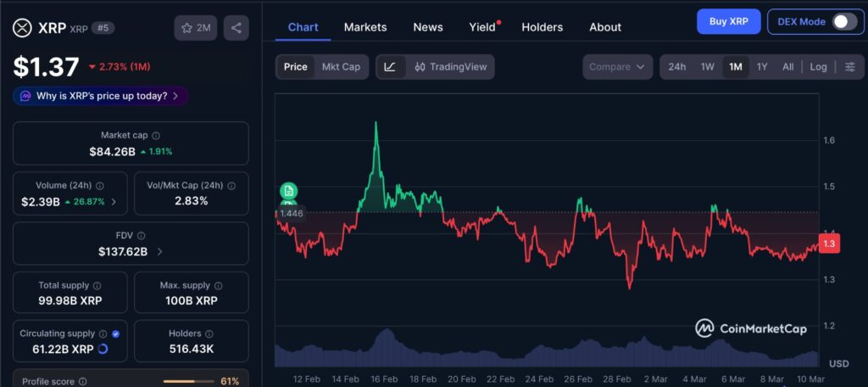This screenshot has width=868, height=387.
Task: Open the share icon button
Action: tap(236, 28)
